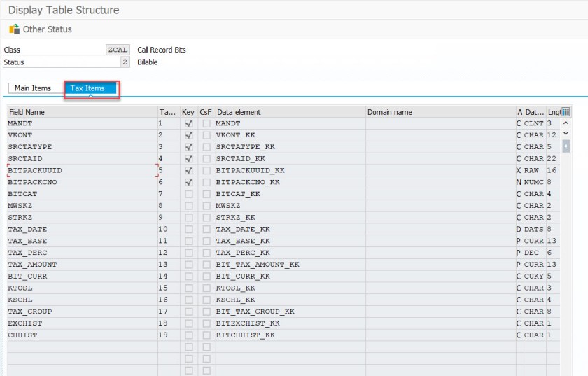Click data element SRCTATYPE_KK
The height and width of the screenshot is (376, 588).
(290, 147)
